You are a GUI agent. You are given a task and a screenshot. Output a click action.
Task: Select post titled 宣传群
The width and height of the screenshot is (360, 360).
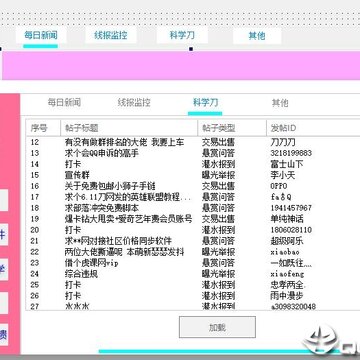[x=77, y=175]
